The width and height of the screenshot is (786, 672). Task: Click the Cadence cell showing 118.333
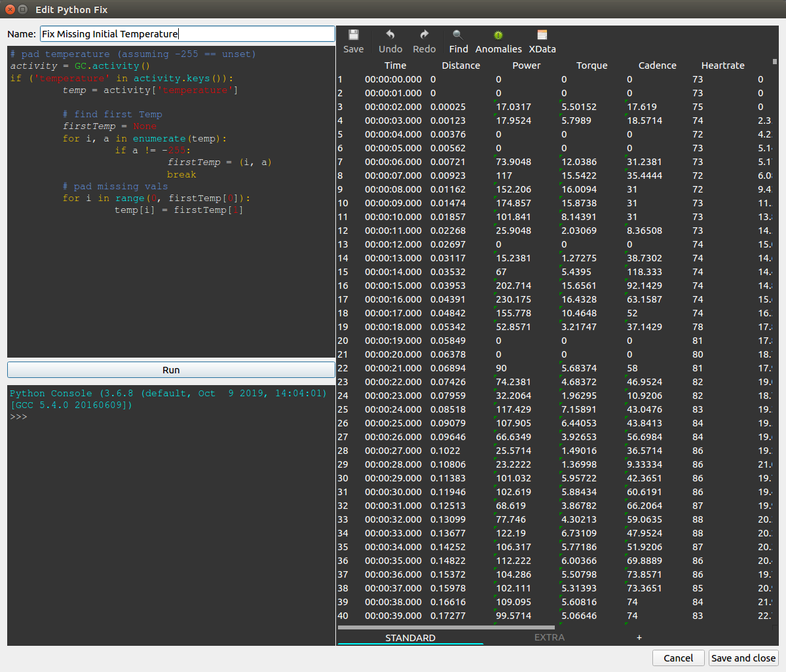coord(645,272)
